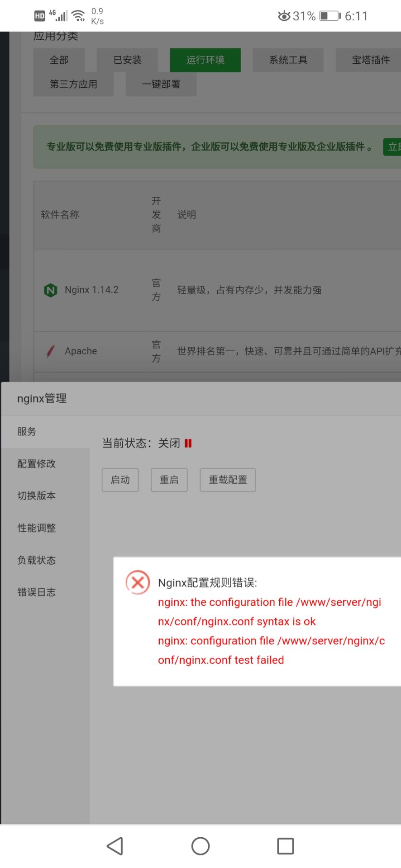Tap the eye comfort icon in status bar
This screenshot has height=868, width=401.
(x=284, y=16)
